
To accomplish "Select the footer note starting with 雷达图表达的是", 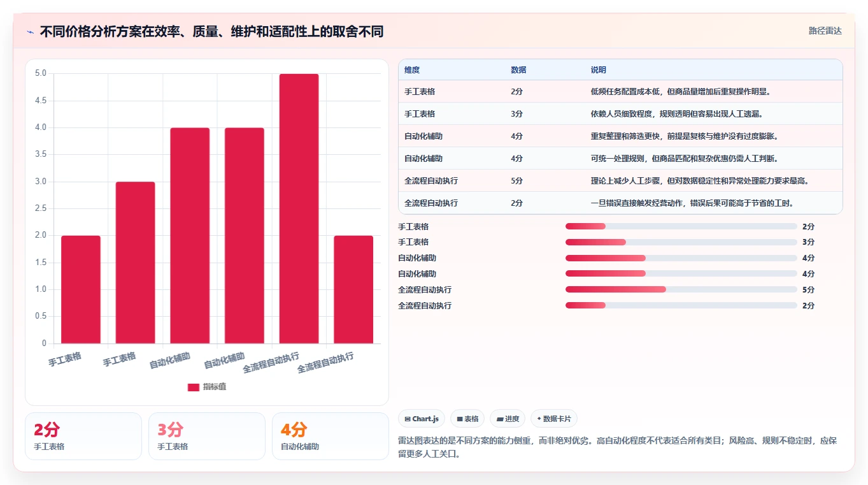I will [618, 447].
